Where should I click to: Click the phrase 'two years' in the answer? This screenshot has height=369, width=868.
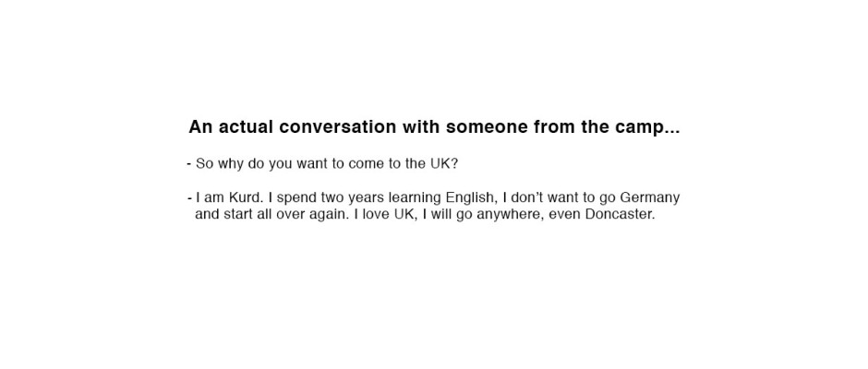352,198
